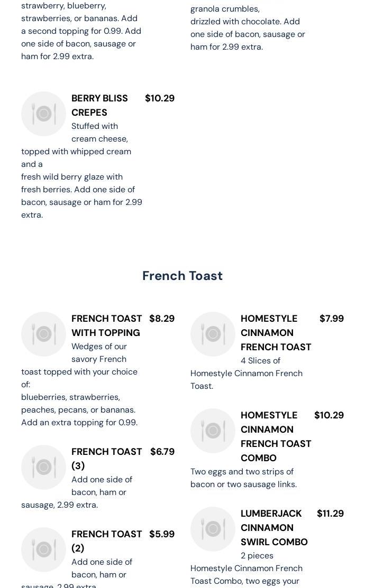Click the $11.29 Lumberjack combo price
The height and width of the screenshot is (588, 365).
[x=330, y=514]
